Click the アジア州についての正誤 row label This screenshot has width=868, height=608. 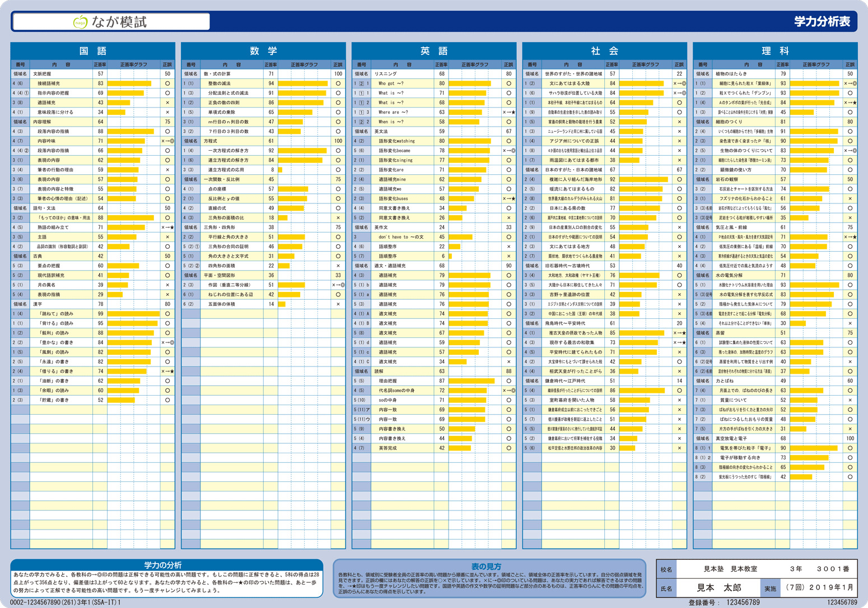(574, 141)
